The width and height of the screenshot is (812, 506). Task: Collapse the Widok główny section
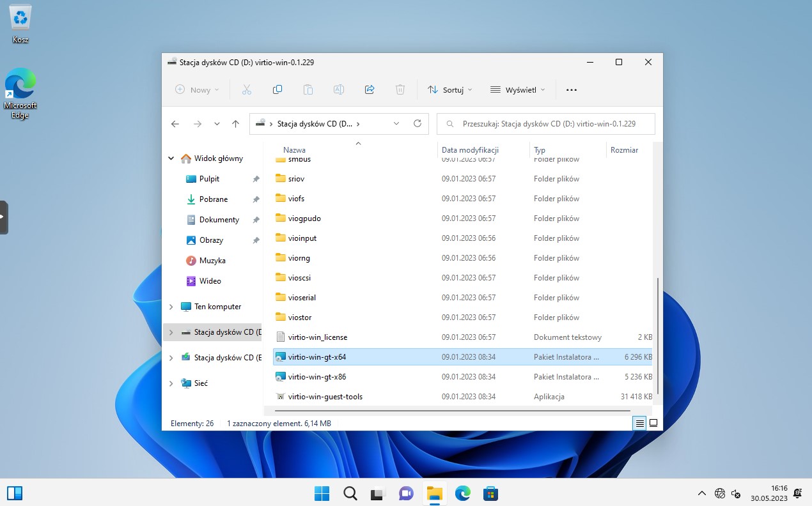[171, 158]
